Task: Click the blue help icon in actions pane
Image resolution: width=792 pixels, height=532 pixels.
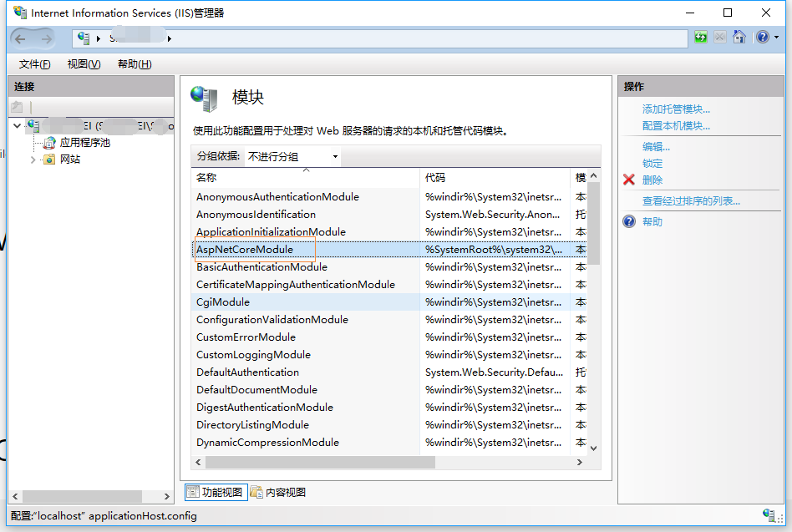Action: click(x=629, y=221)
